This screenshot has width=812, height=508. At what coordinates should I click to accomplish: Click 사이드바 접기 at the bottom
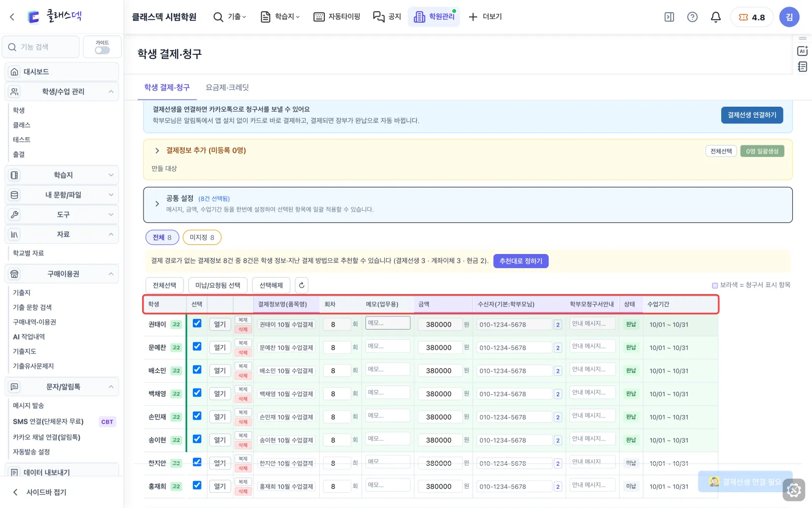coord(40,492)
